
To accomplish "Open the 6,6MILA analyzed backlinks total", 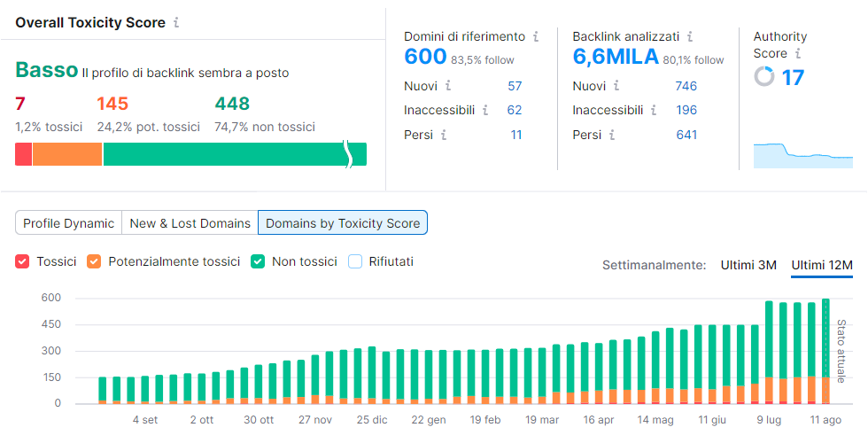I will pyautogui.click(x=616, y=57).
